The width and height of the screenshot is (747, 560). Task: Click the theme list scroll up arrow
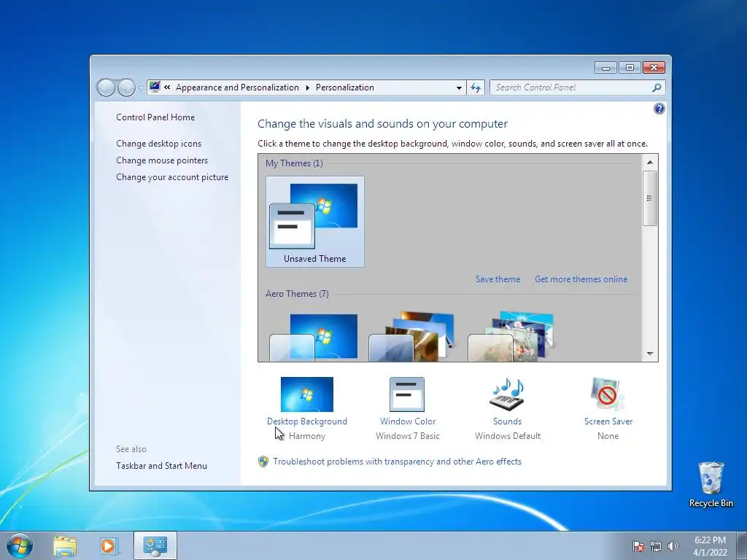(650, 163)
